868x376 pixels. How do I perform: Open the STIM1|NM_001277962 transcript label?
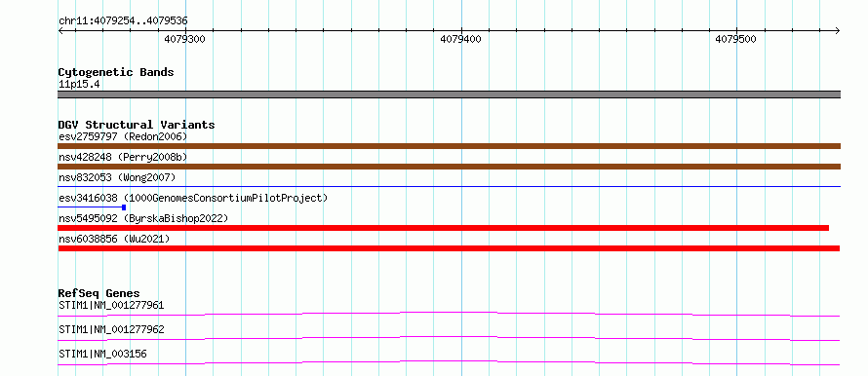click(111, 329)
